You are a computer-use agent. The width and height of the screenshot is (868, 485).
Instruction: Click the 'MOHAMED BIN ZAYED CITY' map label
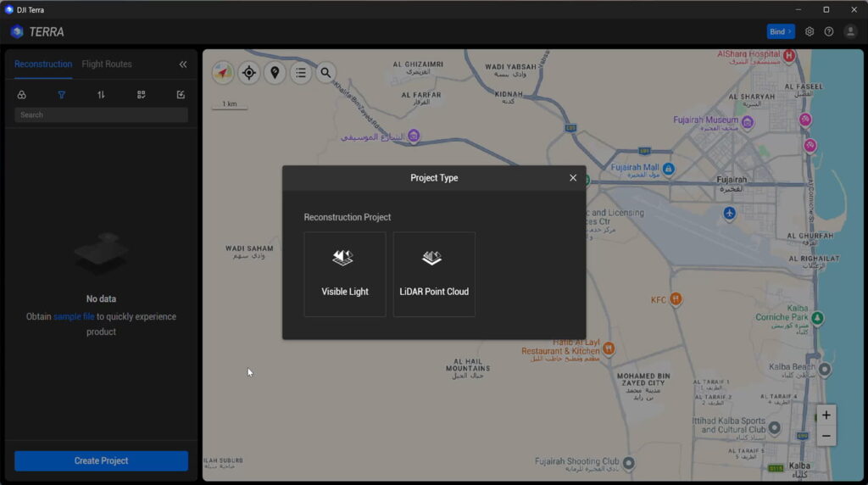click(x=644, y=379)
